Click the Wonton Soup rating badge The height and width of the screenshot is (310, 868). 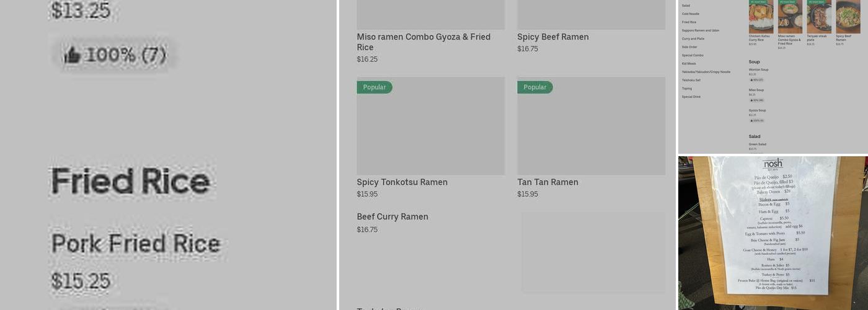[756, 80]
